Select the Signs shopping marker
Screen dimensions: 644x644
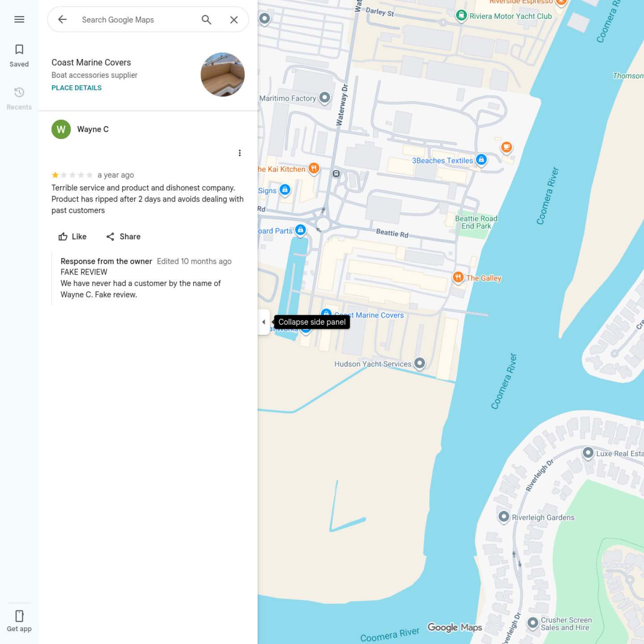pyautogui.click(x=285, y=190)
